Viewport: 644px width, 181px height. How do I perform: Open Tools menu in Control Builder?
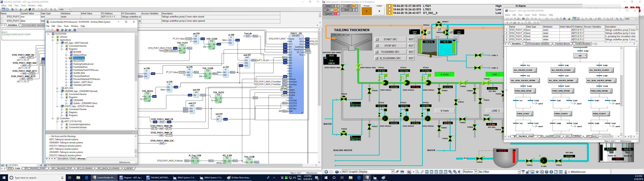tap(66, 26)
